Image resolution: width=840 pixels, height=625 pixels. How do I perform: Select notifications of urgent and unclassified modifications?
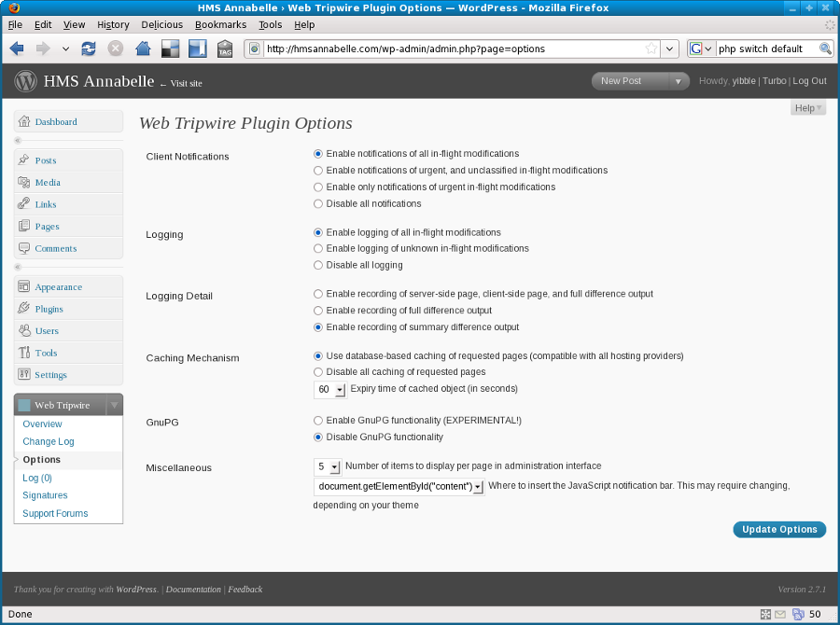(x=318, y=171)
